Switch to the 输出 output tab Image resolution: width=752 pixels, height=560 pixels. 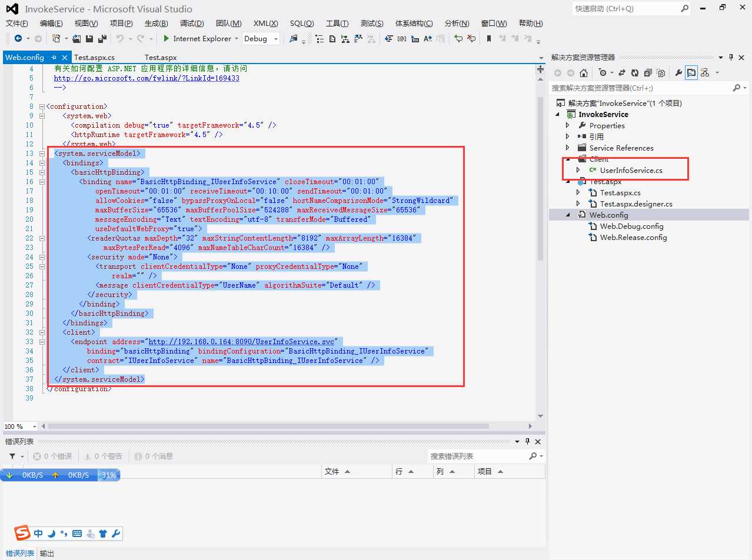[x=47, y=554]
